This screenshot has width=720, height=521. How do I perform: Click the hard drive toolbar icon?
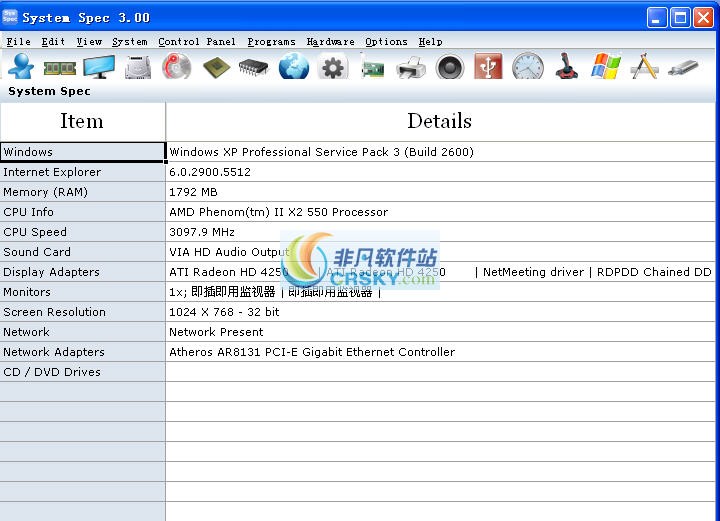[x=138, y=67]
